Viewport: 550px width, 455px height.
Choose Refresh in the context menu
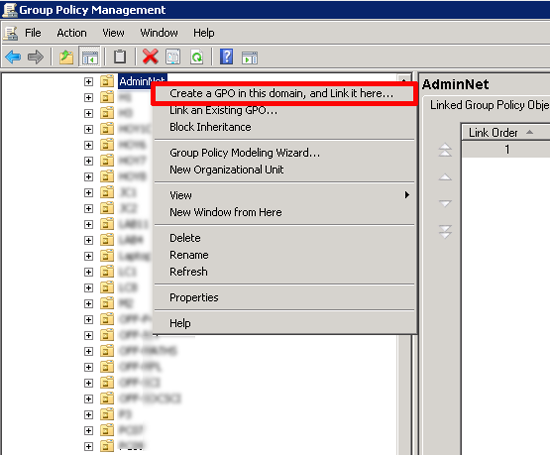284,272
